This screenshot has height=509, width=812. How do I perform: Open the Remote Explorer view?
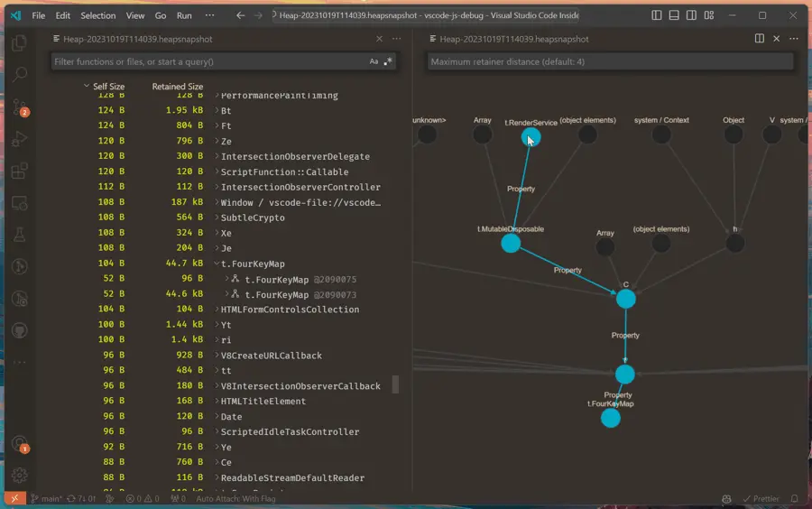(x=19, y=203)
